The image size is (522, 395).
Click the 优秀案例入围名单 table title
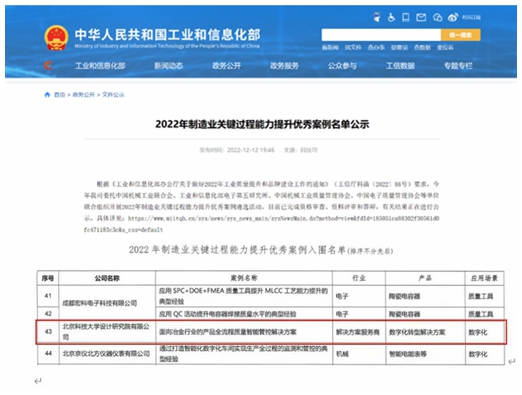tap(261, 250)
